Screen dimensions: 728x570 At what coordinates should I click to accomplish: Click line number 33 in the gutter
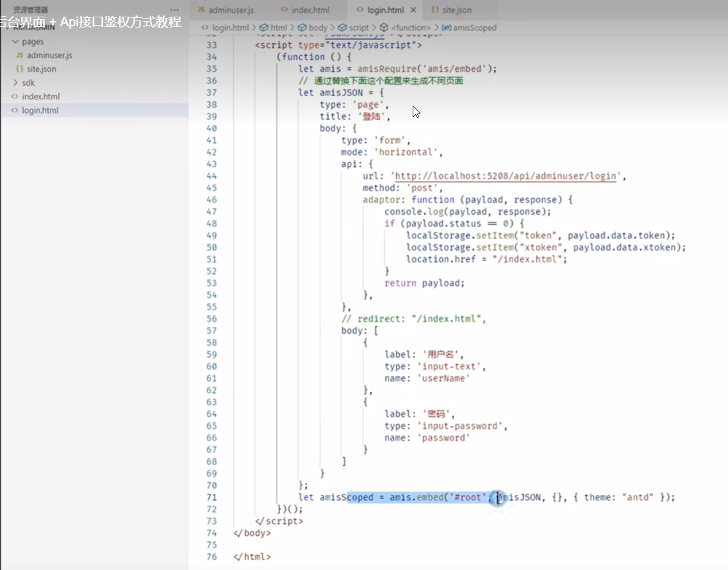(x=211, y=45)
